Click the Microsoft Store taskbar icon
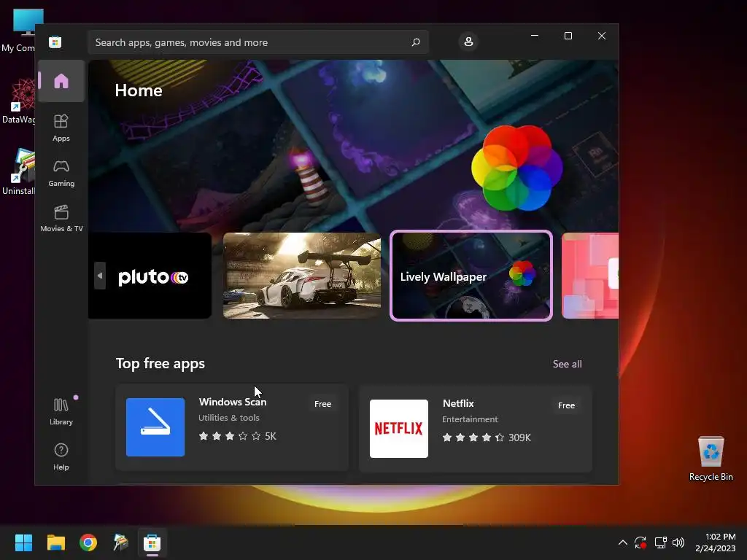This screenshot has height=560, width=747. point(152,542)
